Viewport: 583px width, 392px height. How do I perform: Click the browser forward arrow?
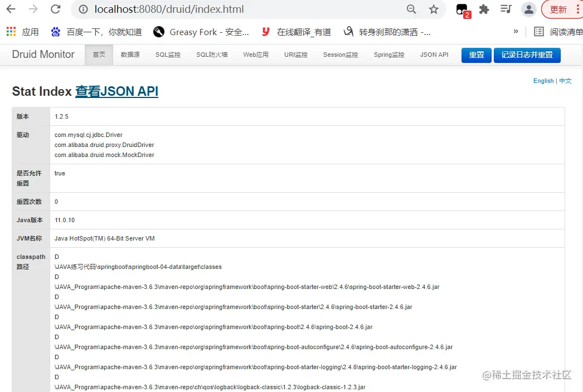click(33, 9)
